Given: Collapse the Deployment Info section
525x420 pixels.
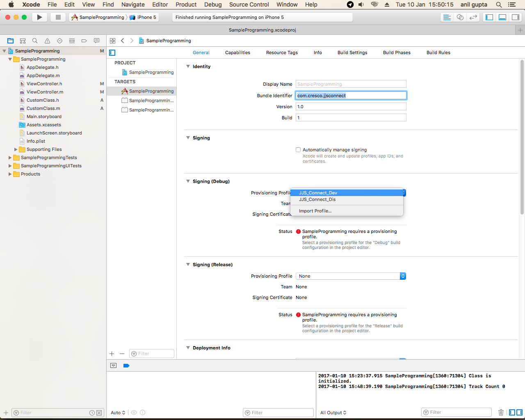Looking at the screenshot, I should [188, 348].
